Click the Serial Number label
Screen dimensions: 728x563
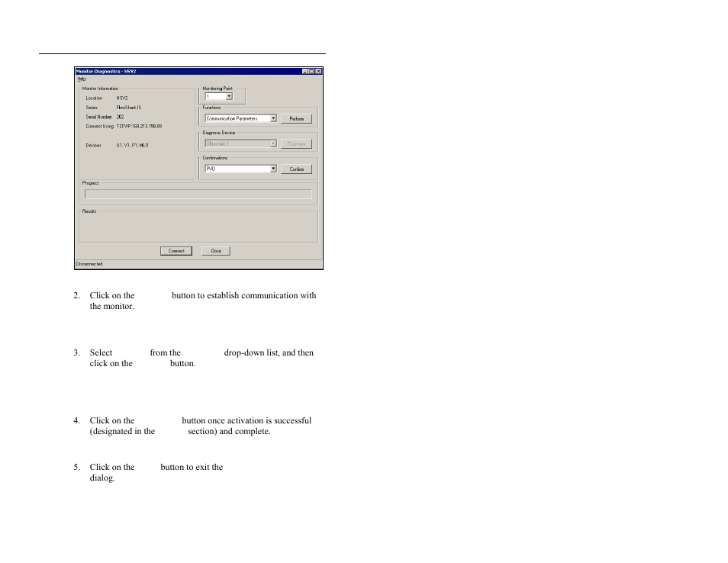click(98, 117)
